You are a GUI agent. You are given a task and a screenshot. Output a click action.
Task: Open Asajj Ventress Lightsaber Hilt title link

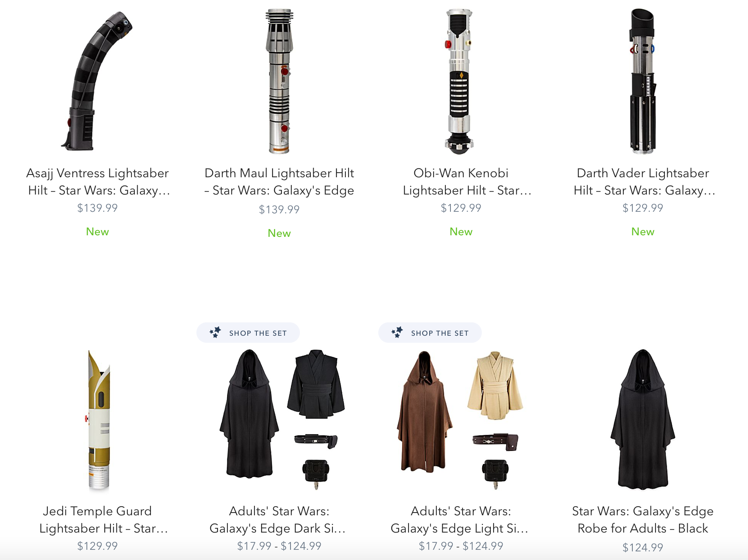(98, 182)
